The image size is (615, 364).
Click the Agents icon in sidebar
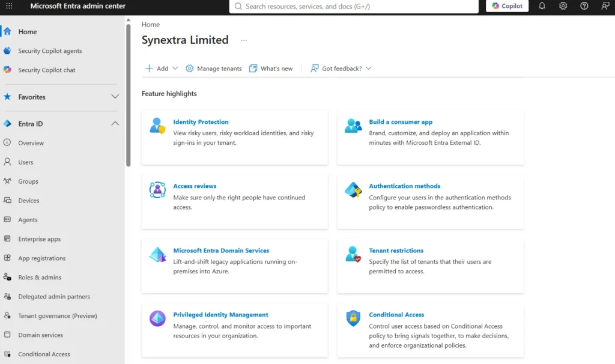[7, 219]
